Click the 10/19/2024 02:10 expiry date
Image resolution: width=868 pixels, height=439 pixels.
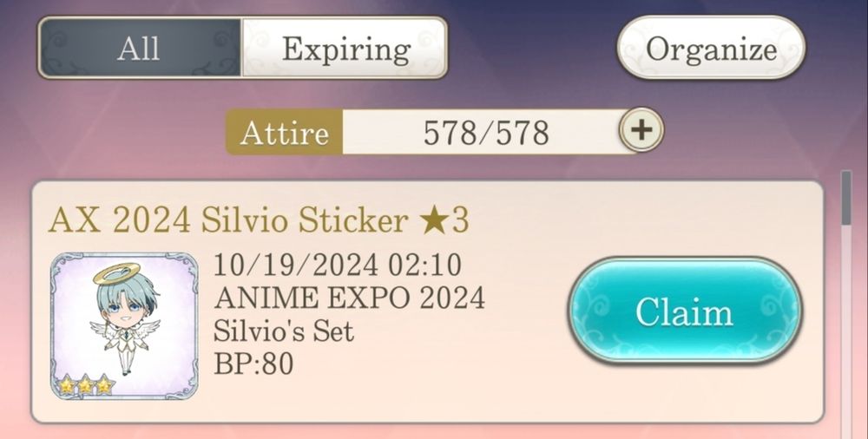click(x=338, y=265)
